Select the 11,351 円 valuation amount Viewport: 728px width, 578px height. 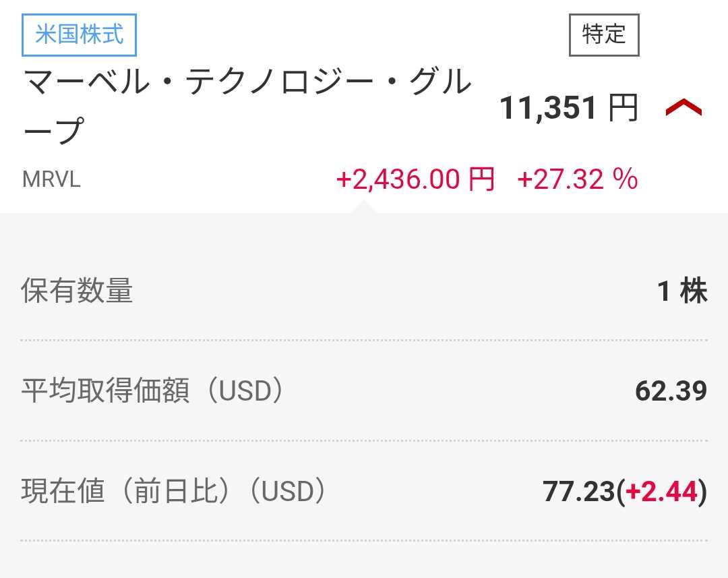[568, 109]
